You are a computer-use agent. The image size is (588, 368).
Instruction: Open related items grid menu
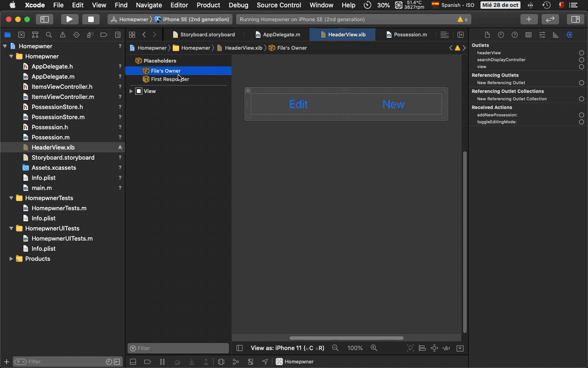(x=132, y=34)
